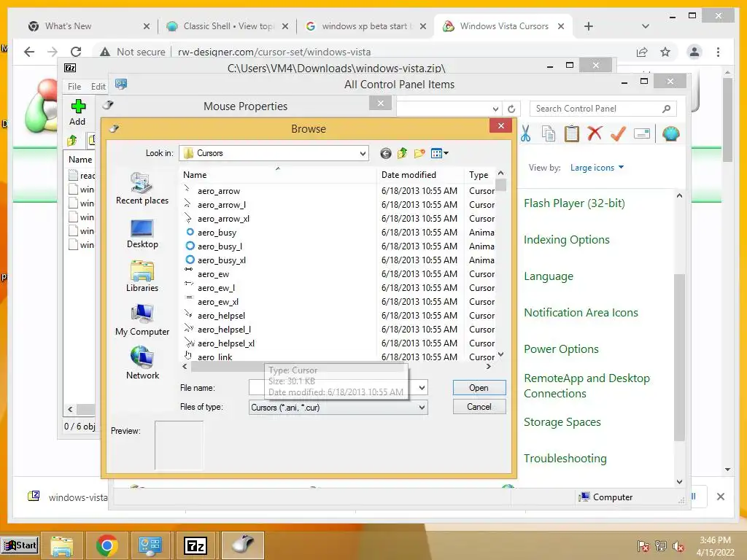Select aero_busy_xl cursor file
The height and width of the screenshot is (560, 747).
pyautogui.click(x=222, y=260)
